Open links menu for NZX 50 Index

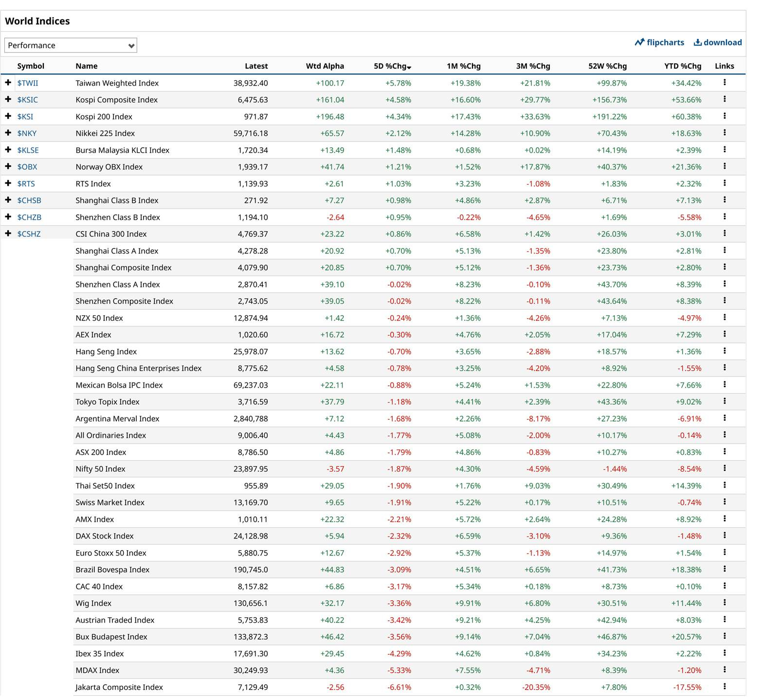pos(725,318)
